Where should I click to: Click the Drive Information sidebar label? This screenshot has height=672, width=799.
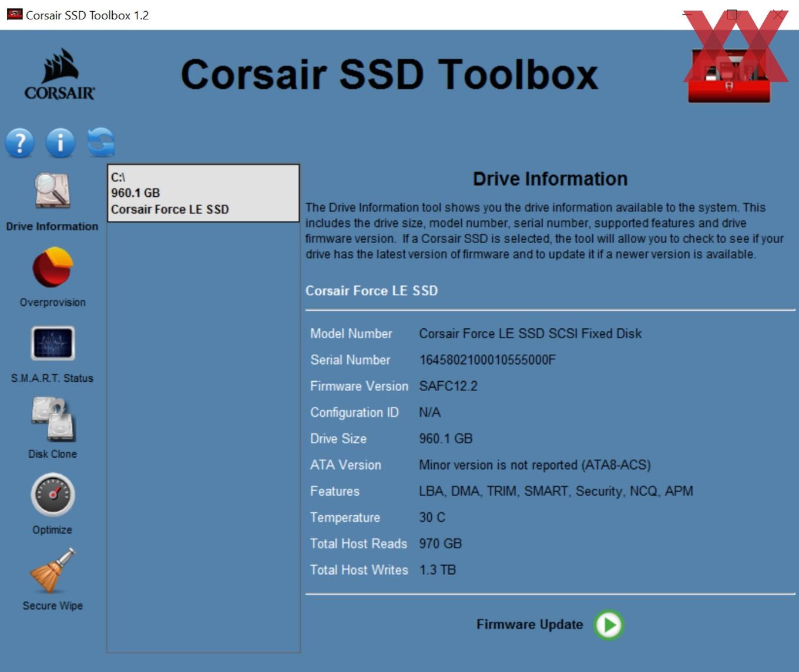click(52, 227)
